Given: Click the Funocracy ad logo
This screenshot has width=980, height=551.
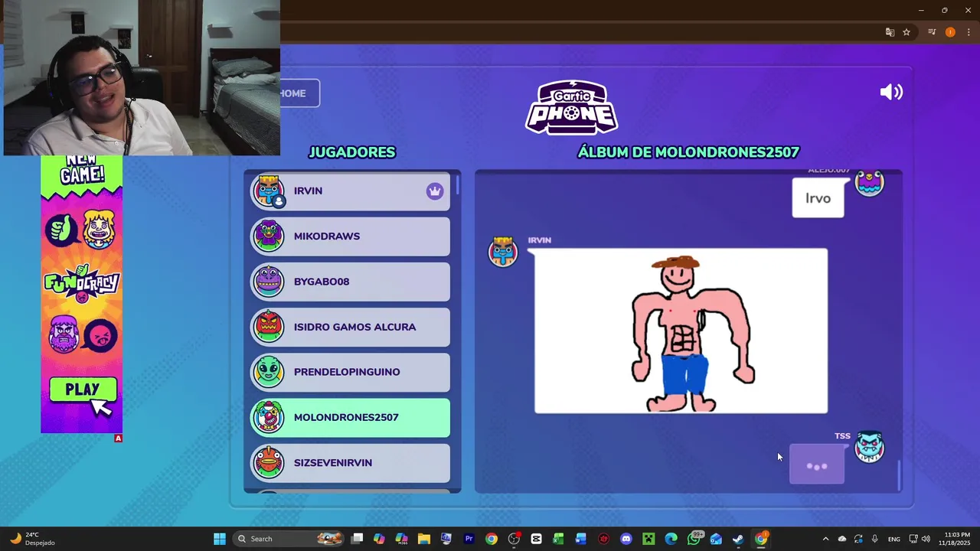Looking at the screenshot, I should [x=82, y=282].
